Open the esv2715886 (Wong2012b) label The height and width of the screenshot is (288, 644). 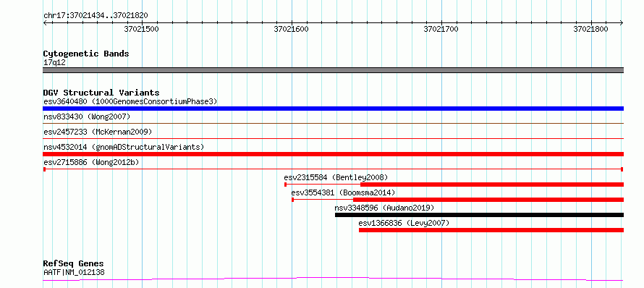pyautogui.click(x=91, y=162)
